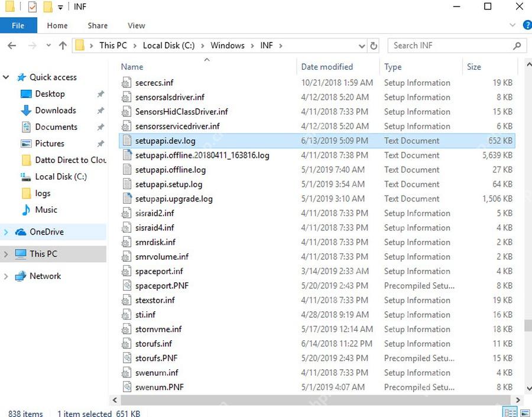Click the horizontal scrollbar left arrow
Image resolution: width=532 pixels, height=417 pixels.
[115, 400]
